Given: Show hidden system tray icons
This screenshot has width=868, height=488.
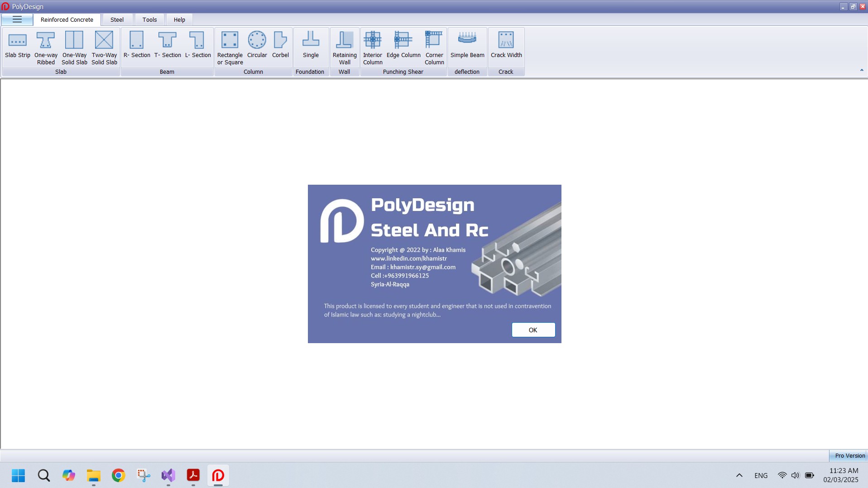Looking at the screenshot, I should coord(739,475).
